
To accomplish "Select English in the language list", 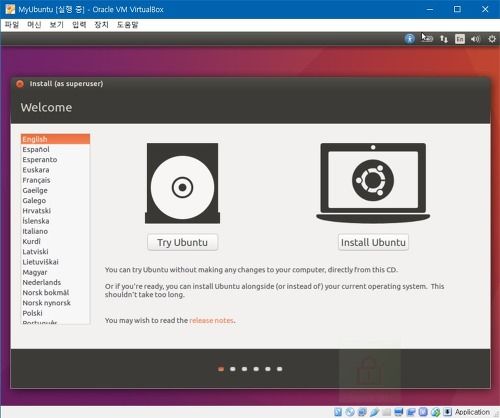I will tap(55, 139).
